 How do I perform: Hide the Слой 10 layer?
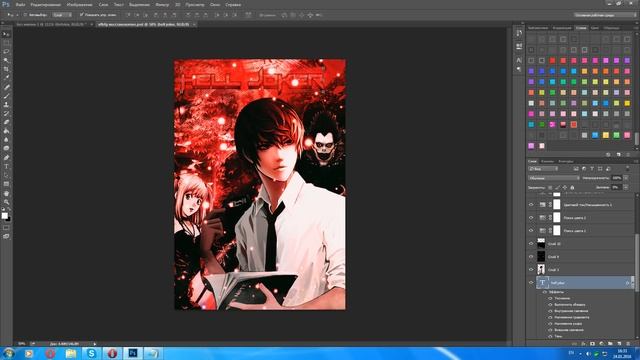tap(531, 244)
